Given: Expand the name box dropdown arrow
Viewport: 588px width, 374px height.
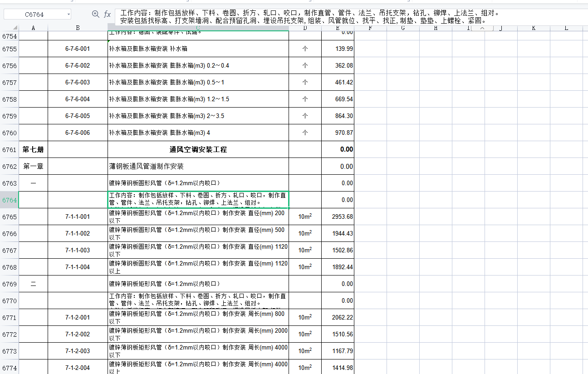Looking at the screenshot, I should coord(69,14).
